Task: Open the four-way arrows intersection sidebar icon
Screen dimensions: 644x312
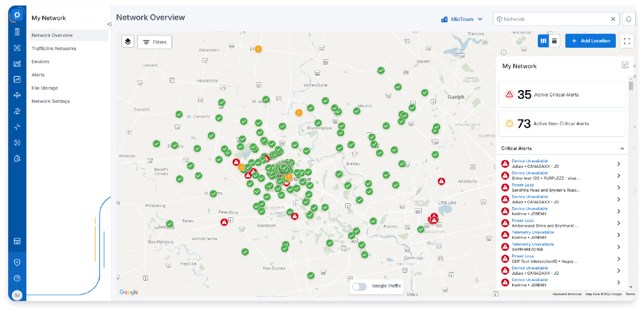Action: pos(17,95)
